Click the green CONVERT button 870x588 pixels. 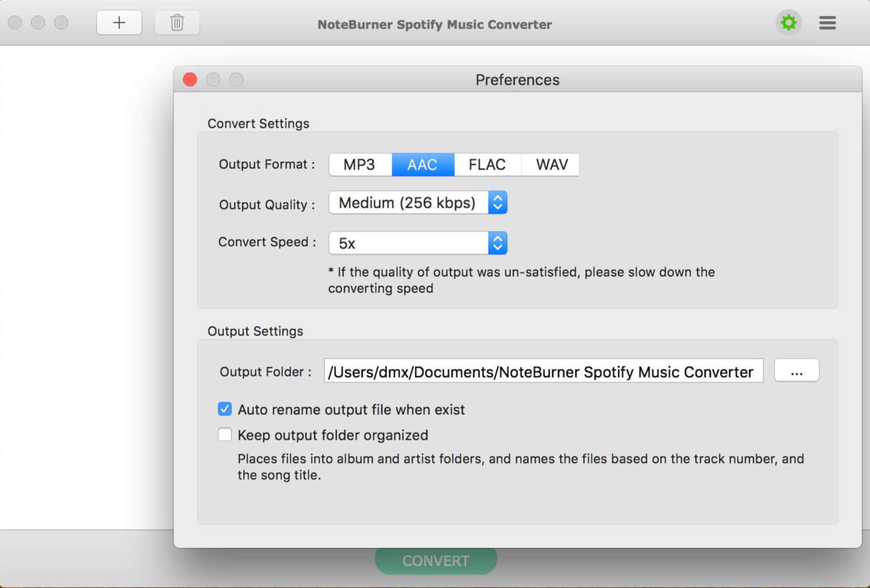tap(436, 561)
